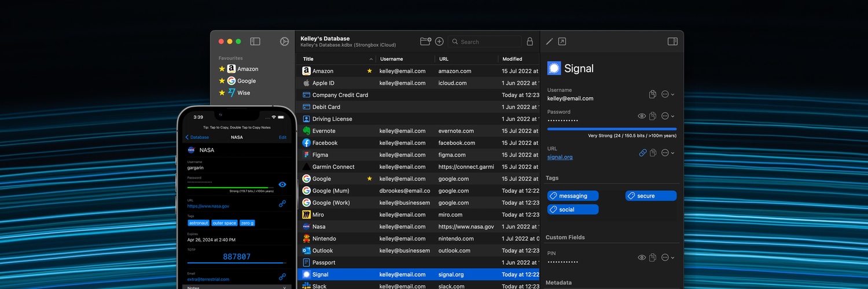Screen dimensions: 868x289
Task: Toggle favourite star on Amazon row
Action: pyautogui.click(x=370, y=71)
